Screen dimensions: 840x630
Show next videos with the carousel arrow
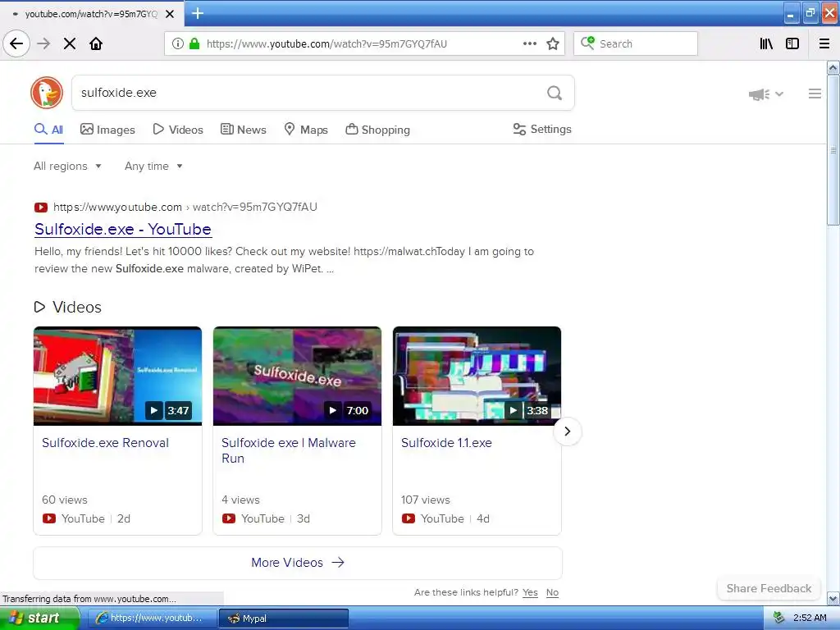point(568,431)
